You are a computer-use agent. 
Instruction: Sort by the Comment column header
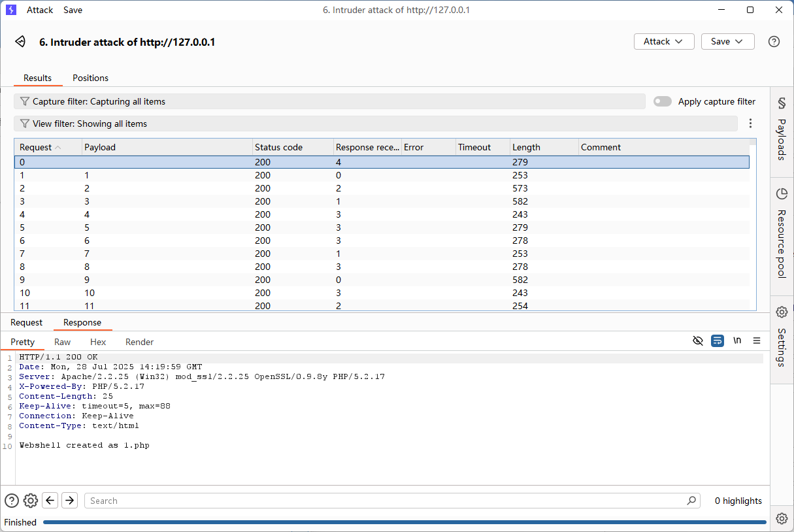(664, 147)
